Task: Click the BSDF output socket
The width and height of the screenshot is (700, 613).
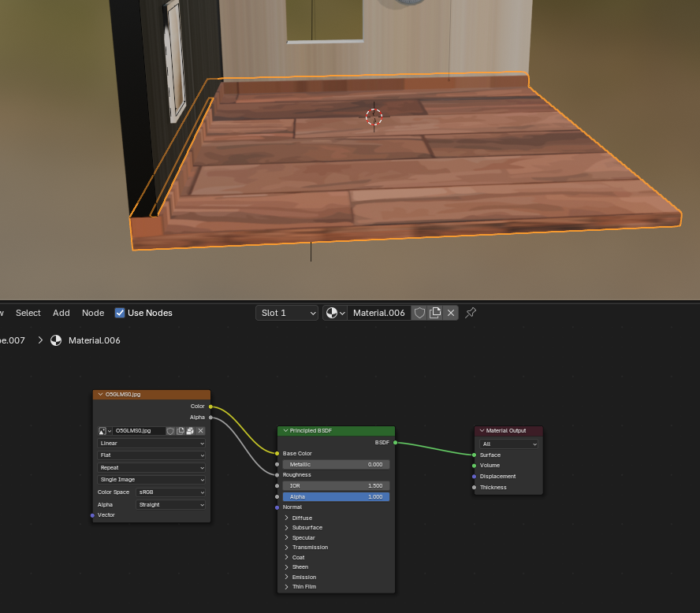Action: tap(395, 443)
